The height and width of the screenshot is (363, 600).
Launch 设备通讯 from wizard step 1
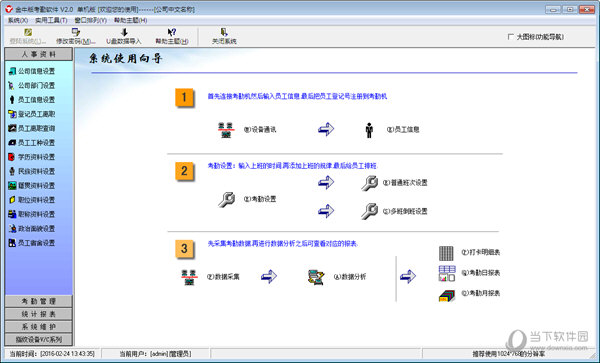click(247, 130)
